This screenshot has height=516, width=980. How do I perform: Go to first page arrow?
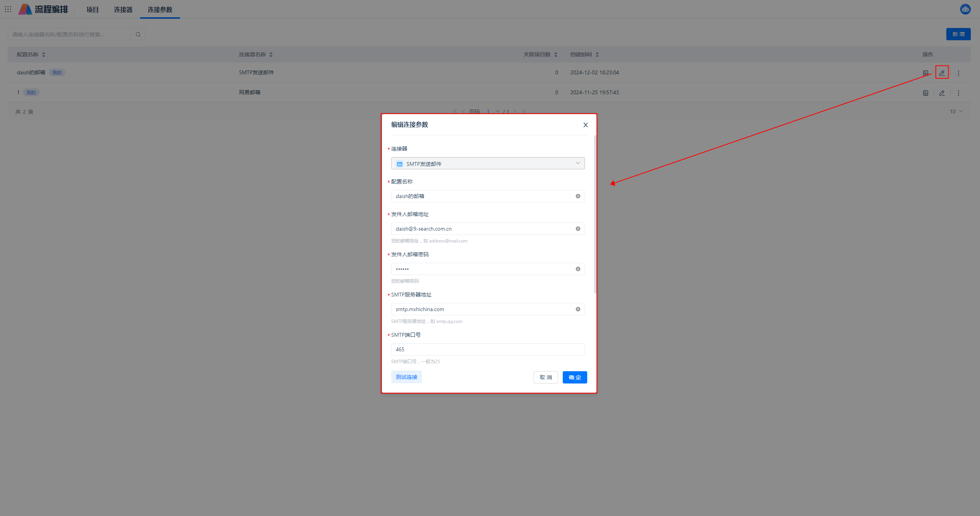click(x=455, y=111)
